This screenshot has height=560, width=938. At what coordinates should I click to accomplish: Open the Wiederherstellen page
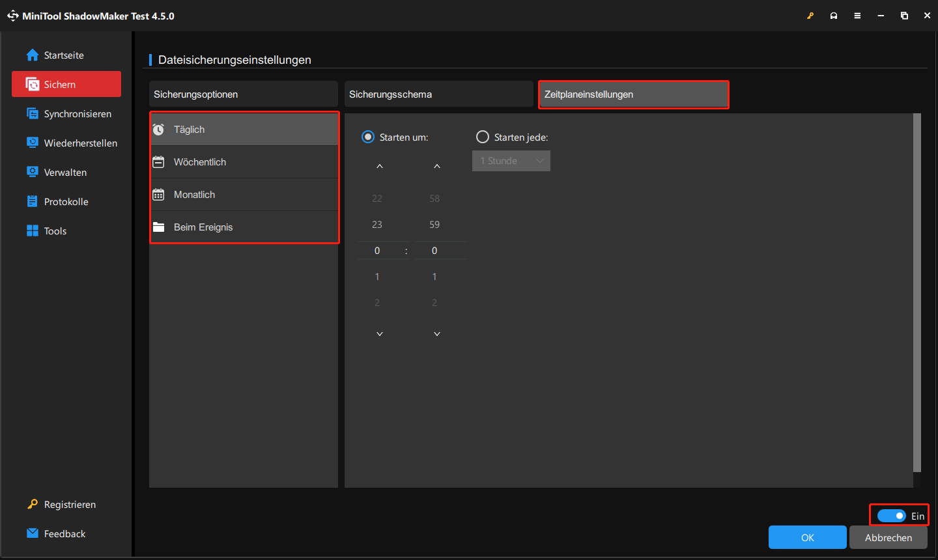(x=66, y=143)
